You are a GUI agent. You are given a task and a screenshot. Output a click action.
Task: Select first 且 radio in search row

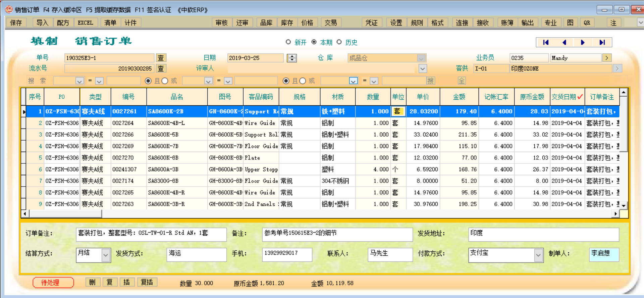(148, 81)
